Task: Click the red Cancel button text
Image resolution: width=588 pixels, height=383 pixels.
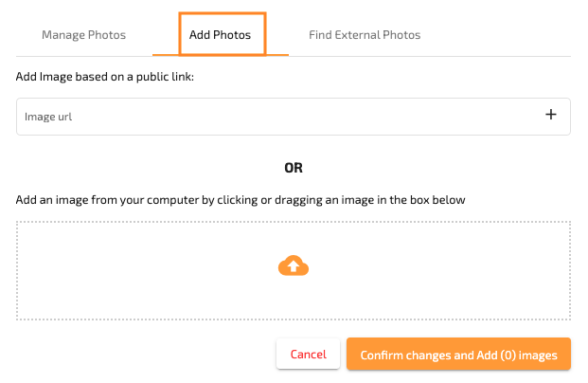Action: [x=309, y=355]
